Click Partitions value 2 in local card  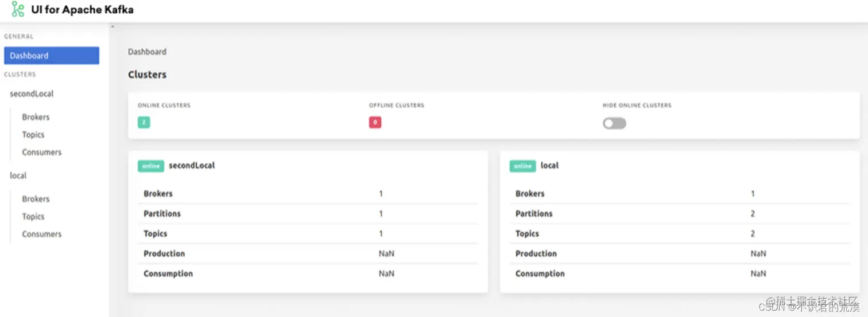pyautogui.click(x=753, y=213)
